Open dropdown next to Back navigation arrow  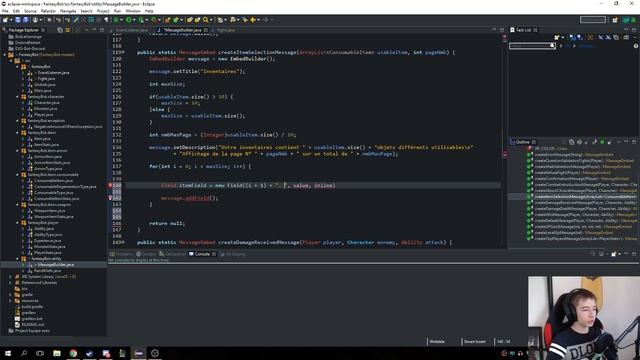[x=258, y=20]
